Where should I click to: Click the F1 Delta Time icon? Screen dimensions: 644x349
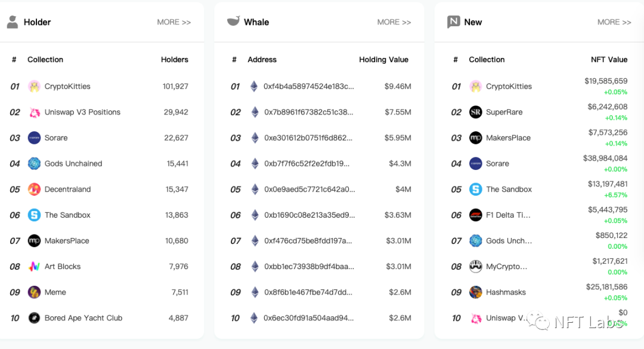pyautogui.click(x=476, y=215)
